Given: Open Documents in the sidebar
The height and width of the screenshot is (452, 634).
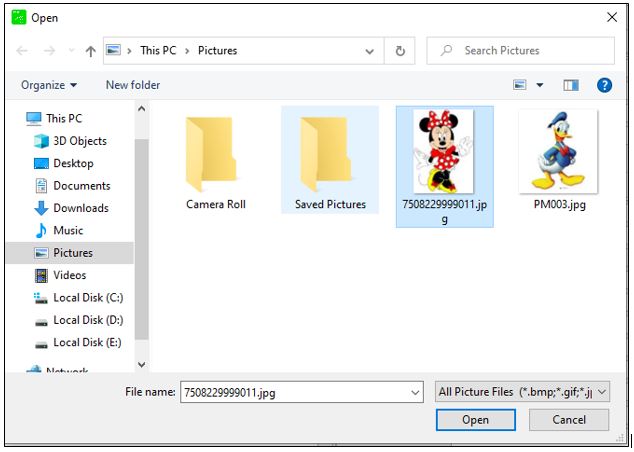Looking at the screenshot, I should [x=82, y=186].
